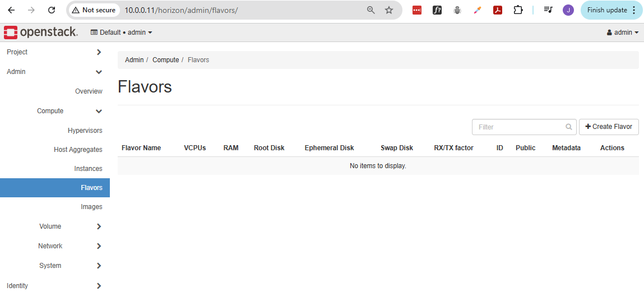Click the magnifier icon in Filter box

569,127
